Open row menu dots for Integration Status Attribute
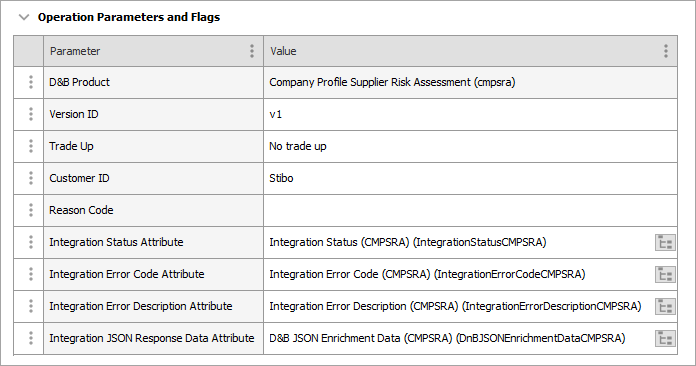This screenshot has height=366, width=696. [x=31, y=242]
